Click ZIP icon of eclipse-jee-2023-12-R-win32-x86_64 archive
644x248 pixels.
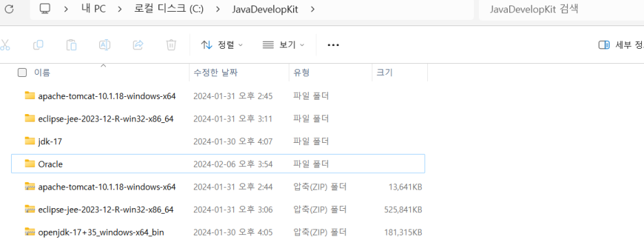[x=30, y=210]
